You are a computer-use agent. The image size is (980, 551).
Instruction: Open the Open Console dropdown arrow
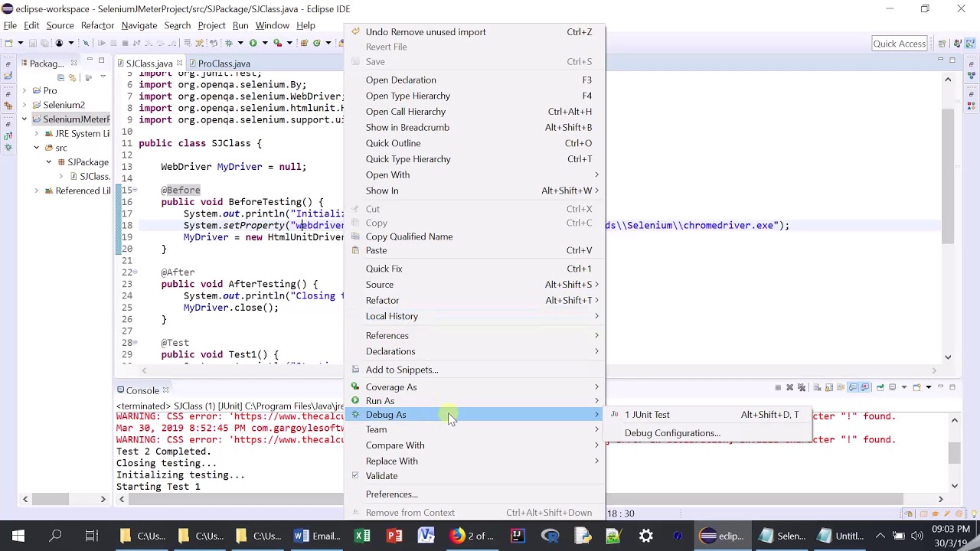click(929, 387)
